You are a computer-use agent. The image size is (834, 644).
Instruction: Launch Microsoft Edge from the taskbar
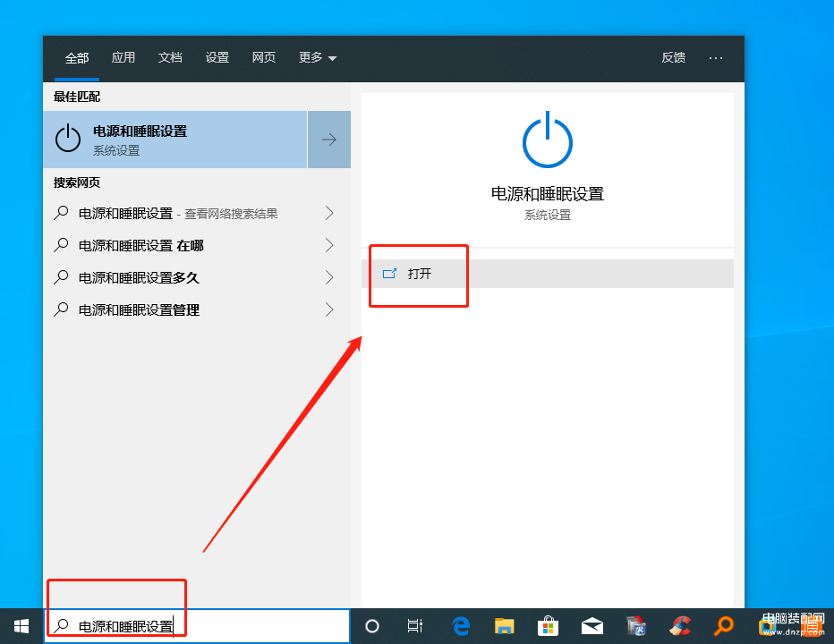pos(461,626)
